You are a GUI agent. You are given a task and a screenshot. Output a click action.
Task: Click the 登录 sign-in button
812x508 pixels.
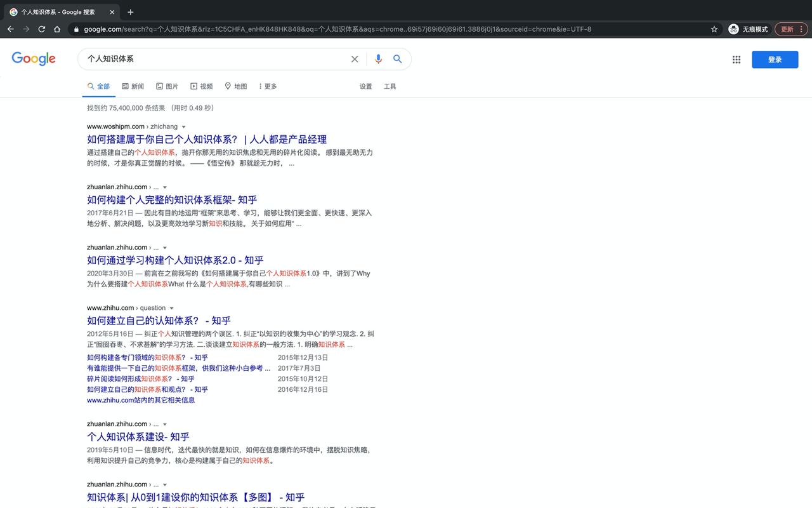(775, 60)
